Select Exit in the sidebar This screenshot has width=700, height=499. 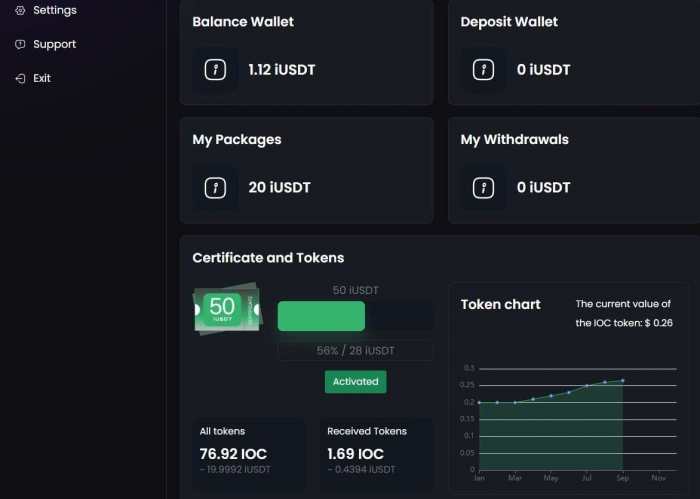tap(42, 78)
